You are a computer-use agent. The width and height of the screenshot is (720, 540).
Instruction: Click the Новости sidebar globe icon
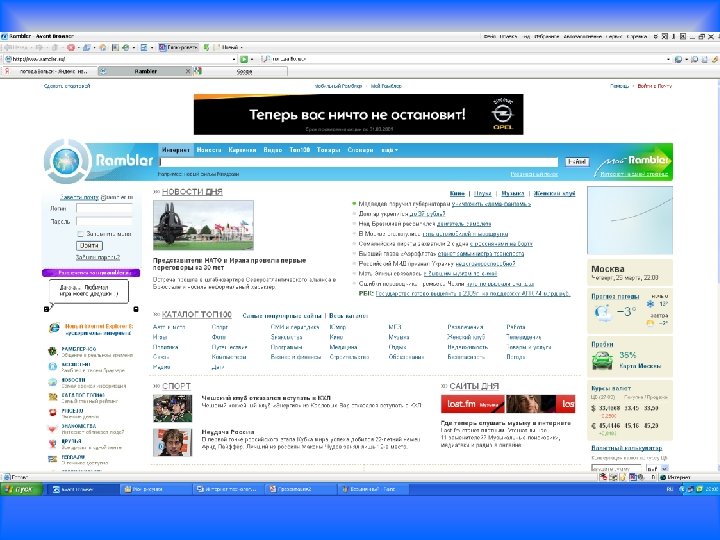[52, 382]
